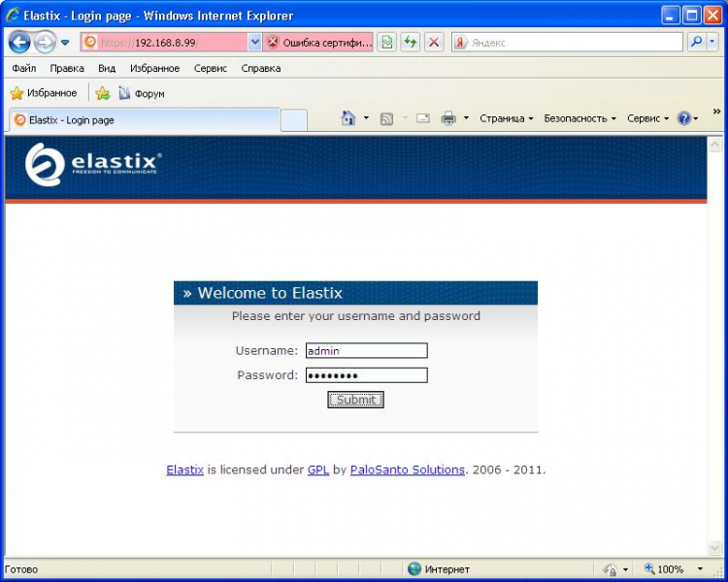Open the Файл menu
This screenshot has width=728, height=582.
coord(24,69)
